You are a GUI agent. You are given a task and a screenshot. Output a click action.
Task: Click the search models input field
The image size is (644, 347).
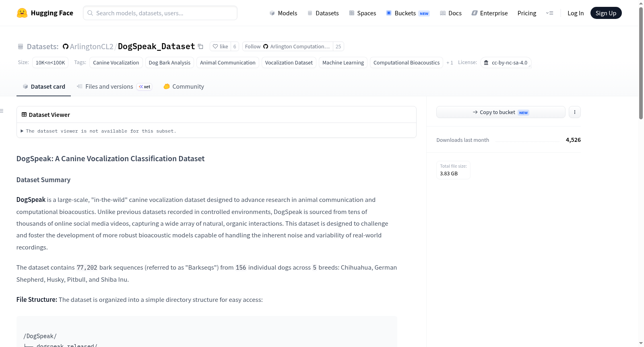(x=160, y=13)
